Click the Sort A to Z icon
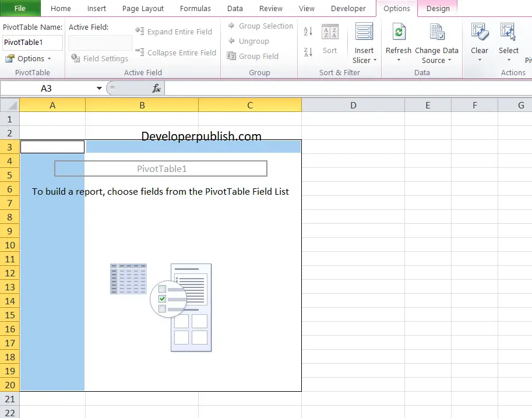The image size is (532, 418). pos(308,31)
